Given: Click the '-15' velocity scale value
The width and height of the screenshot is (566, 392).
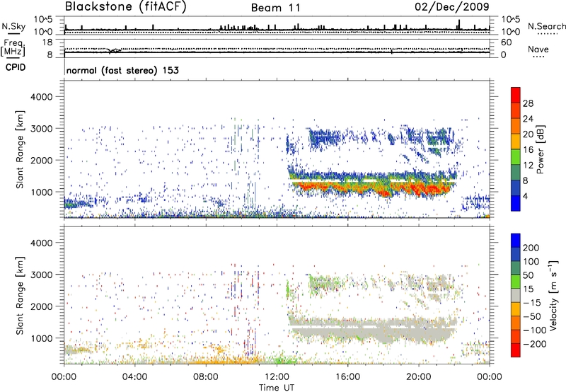Looking at the screenshot, I should coord(532,303).
